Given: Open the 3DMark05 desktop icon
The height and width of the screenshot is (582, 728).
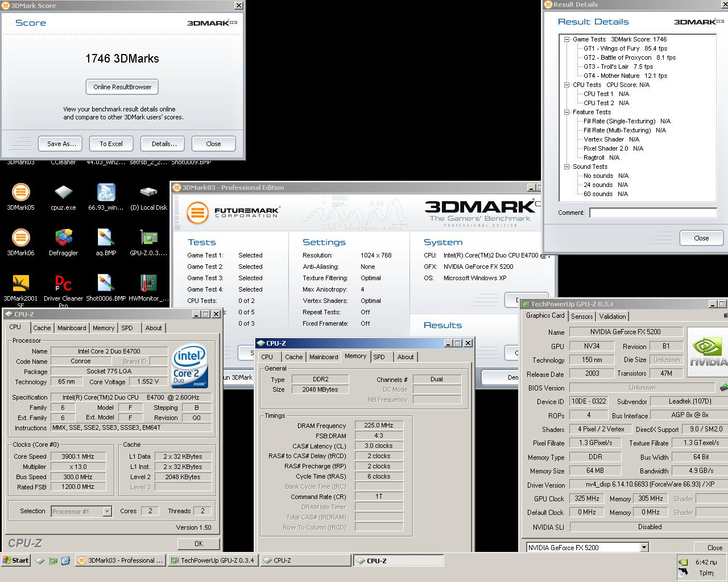Looking at the screenshot, I should (x=20, y=197).
